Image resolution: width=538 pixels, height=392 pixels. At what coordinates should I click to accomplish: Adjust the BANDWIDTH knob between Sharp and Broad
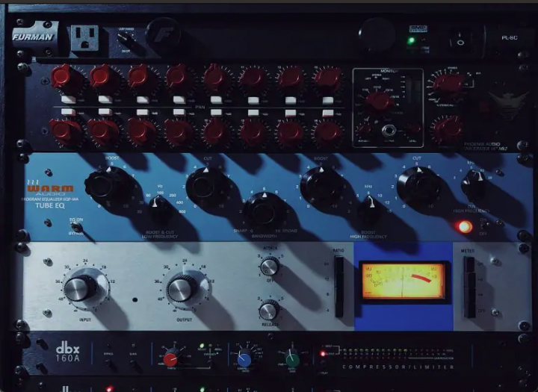[x=265, y=211]
